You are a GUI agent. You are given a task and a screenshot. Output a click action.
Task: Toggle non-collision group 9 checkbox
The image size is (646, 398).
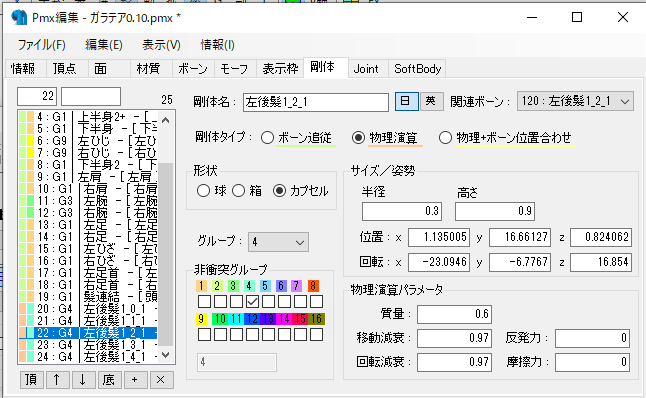point(204,334)
